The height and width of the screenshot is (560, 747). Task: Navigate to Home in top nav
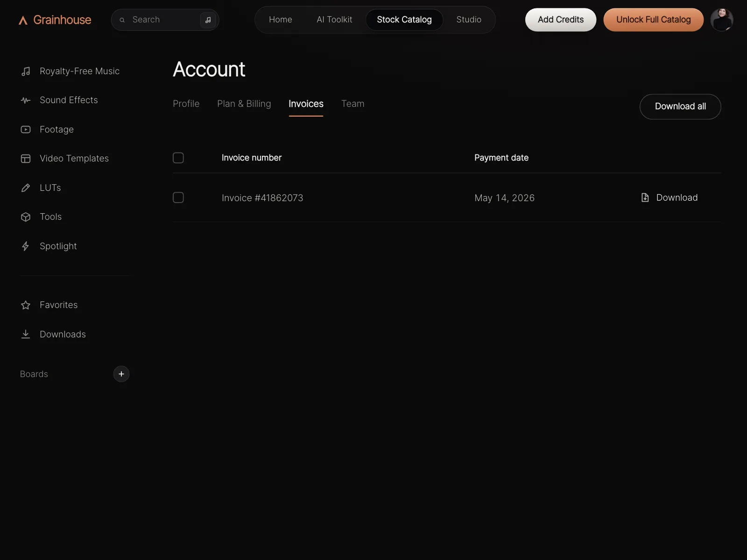(x=281, y=20)
